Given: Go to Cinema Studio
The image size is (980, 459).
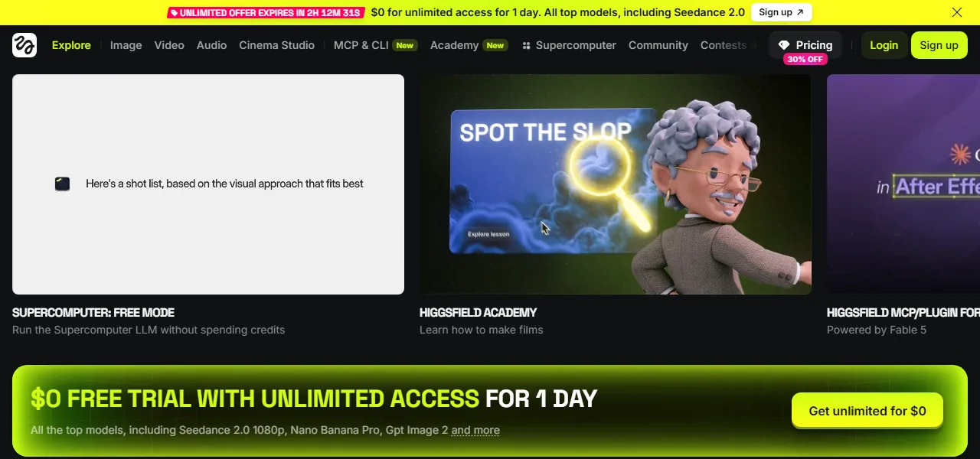Looking at the screenshot, I should (x=276, y=45).
